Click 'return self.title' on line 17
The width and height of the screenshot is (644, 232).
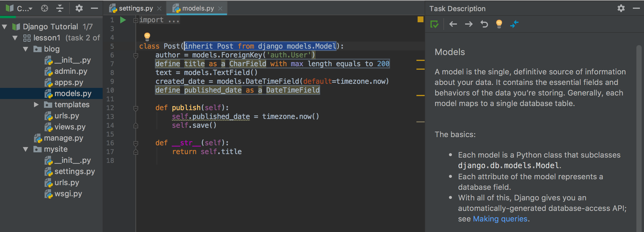coord(207,152)
